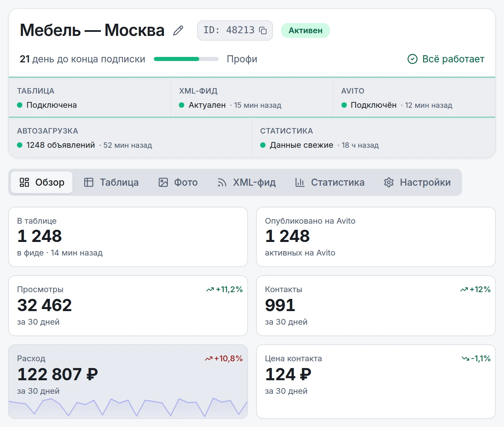Screen dimensions: 504x427
Task: Click the subscription progress bar
Action: coord(186,59)
